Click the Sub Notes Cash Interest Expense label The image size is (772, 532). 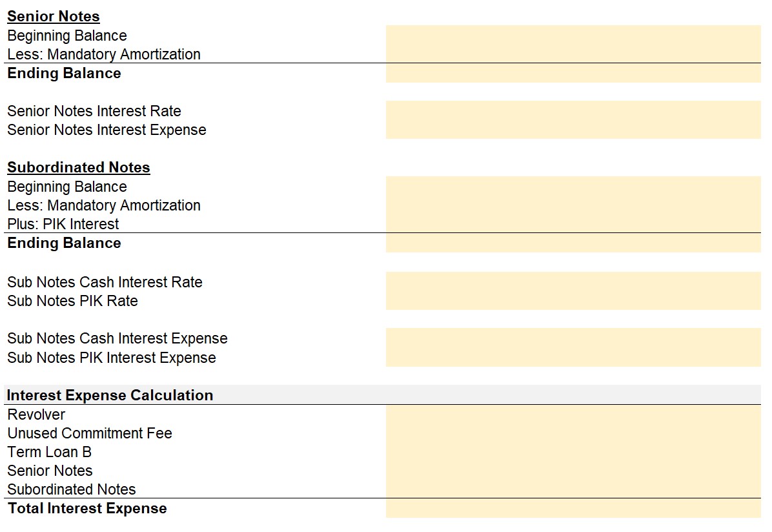pos(117,338)
